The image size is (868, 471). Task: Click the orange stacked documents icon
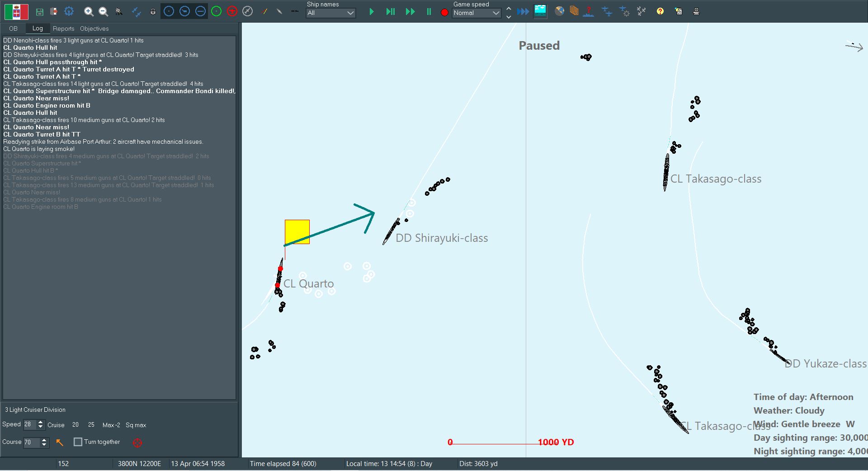point(574,11)
